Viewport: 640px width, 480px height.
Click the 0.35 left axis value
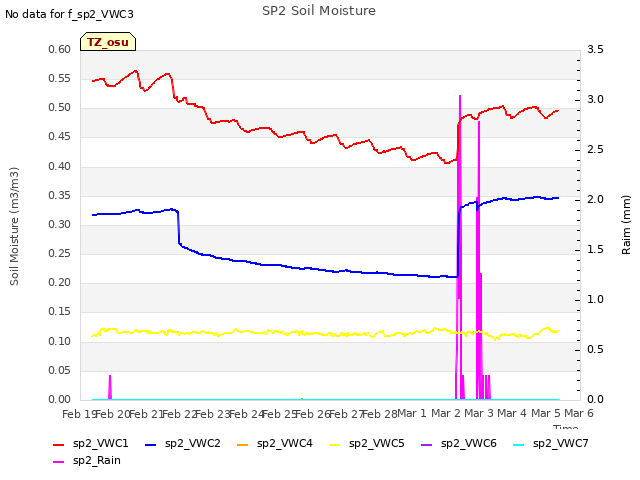pyautogui.click(x=60, y=196)
